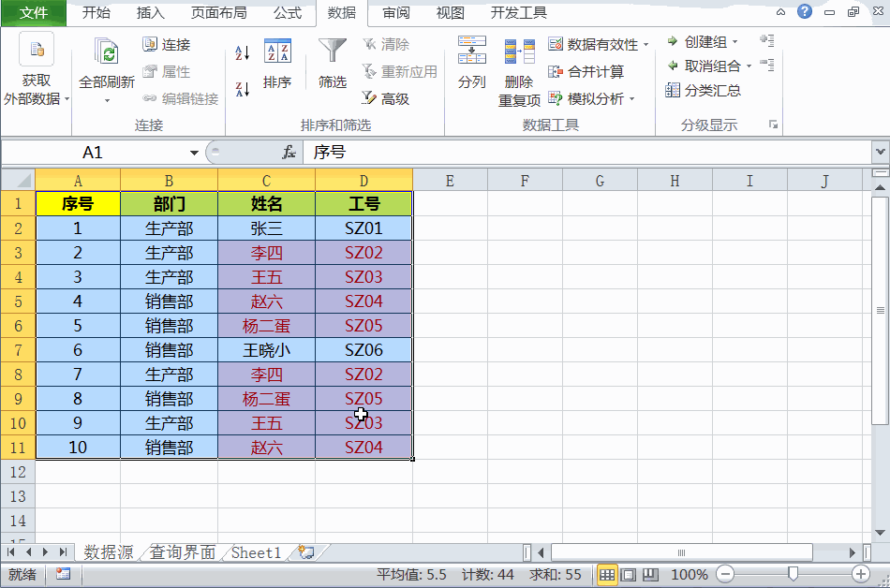890x588 pixels.
Task: Switch to the Home (开始) tab
Action: coord(96,12)
